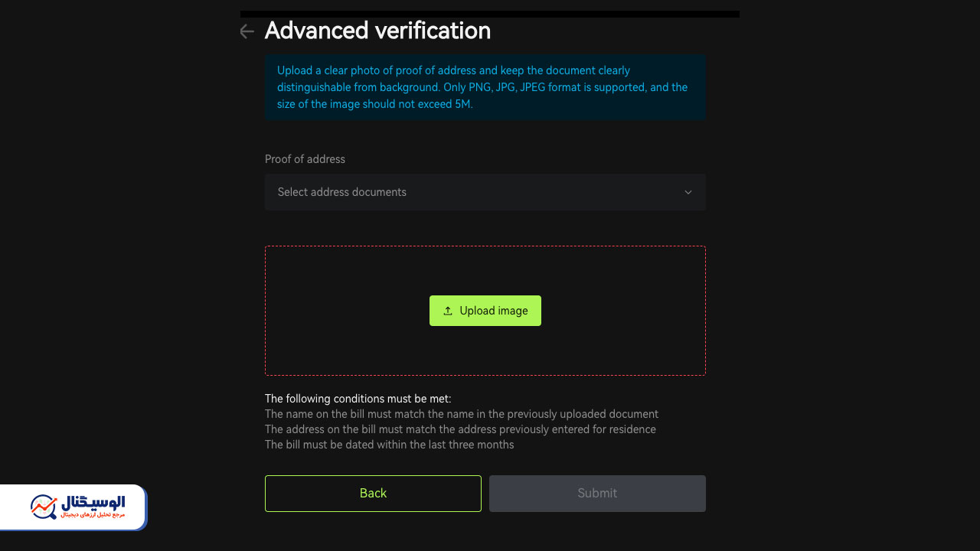Click the orange Persian tagline under the logo
This screenshot has height=551, width=980.
(92, 516)
